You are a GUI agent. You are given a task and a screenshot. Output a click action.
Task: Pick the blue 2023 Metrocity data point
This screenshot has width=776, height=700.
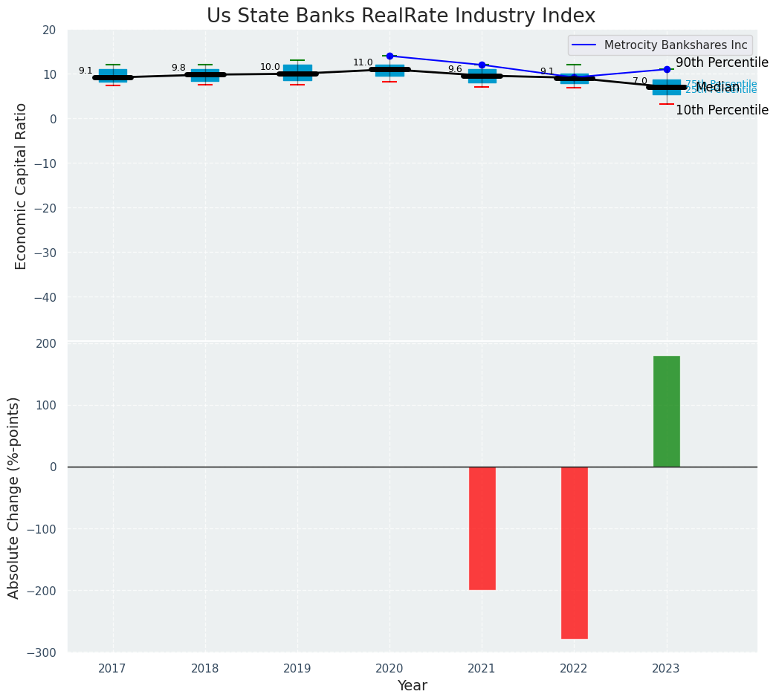coord(667,69)
